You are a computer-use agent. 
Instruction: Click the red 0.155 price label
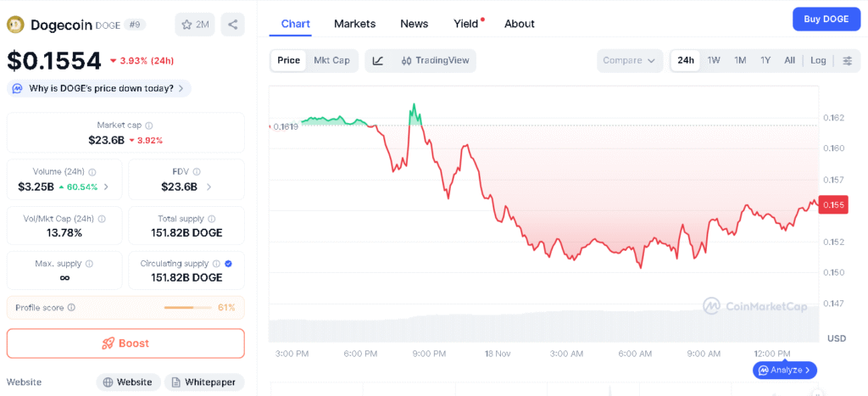tap(833, 205)
